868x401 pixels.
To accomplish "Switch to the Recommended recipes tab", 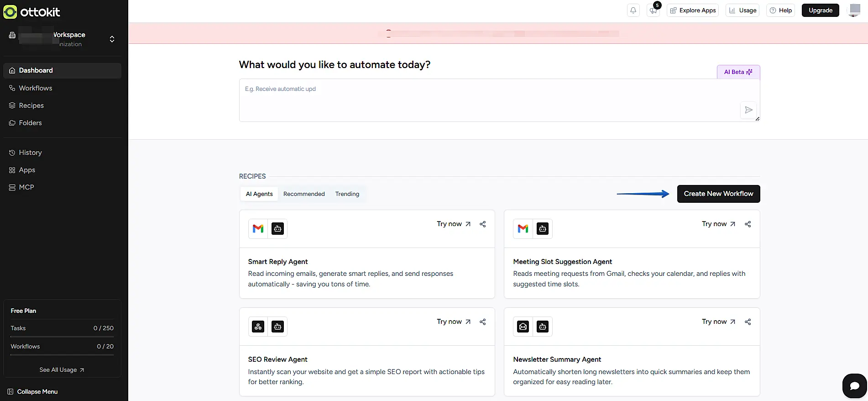I will 304,194.
